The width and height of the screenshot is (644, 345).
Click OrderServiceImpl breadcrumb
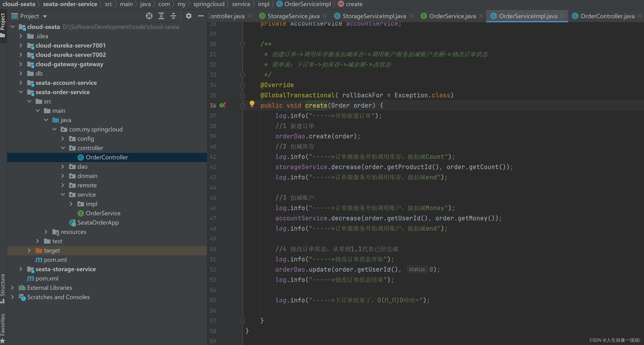tap(304, 4)
